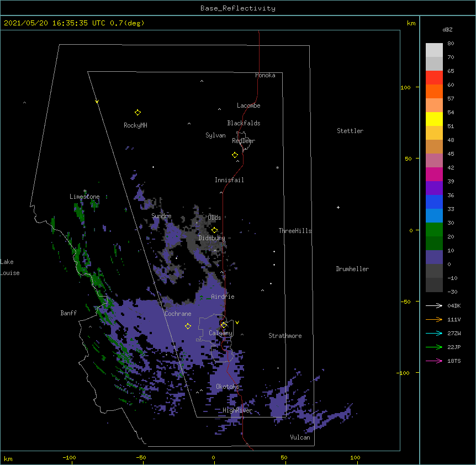
Task: Click the Innisfail label
Action: [x=229, y=180]
